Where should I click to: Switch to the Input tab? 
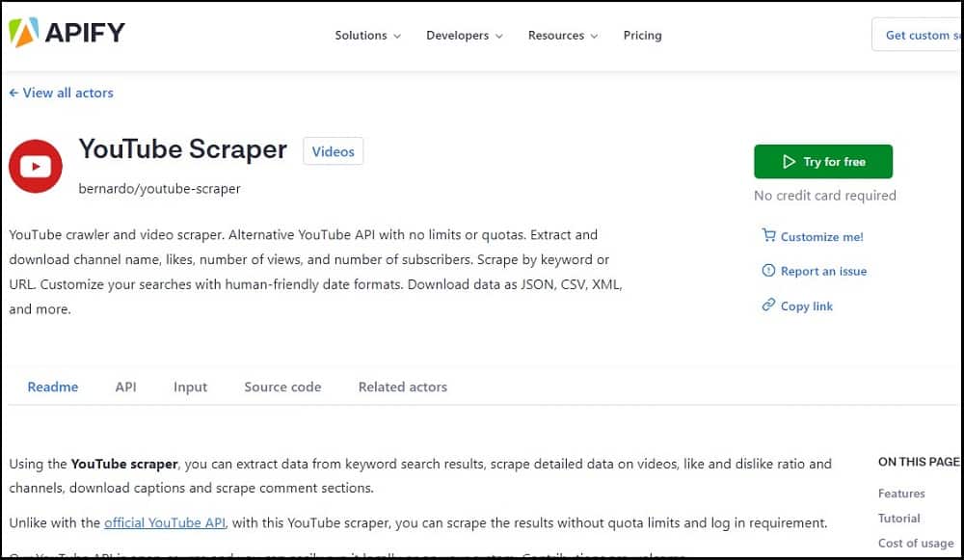pyautogui.click(x=190, y=387)
